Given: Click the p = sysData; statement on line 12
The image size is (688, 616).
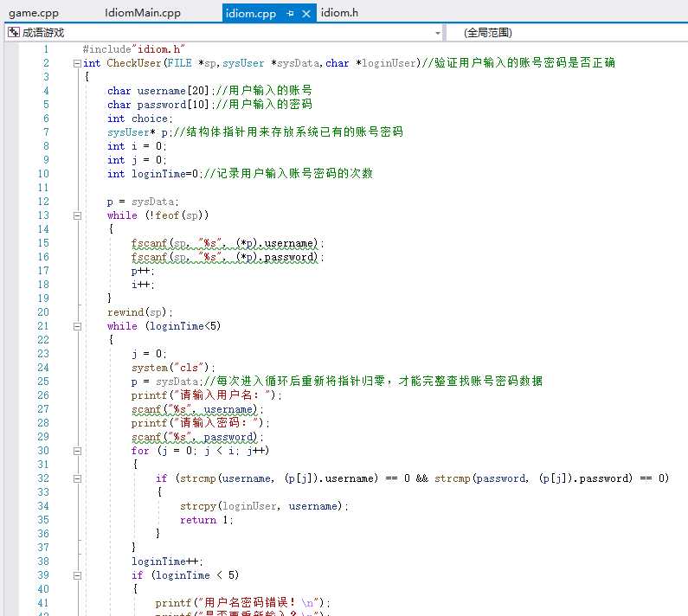Looking at the screenshot, I should [143, 202].
